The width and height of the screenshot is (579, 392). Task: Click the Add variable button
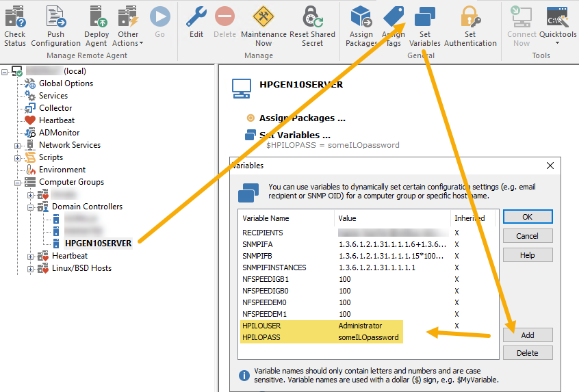528,335
